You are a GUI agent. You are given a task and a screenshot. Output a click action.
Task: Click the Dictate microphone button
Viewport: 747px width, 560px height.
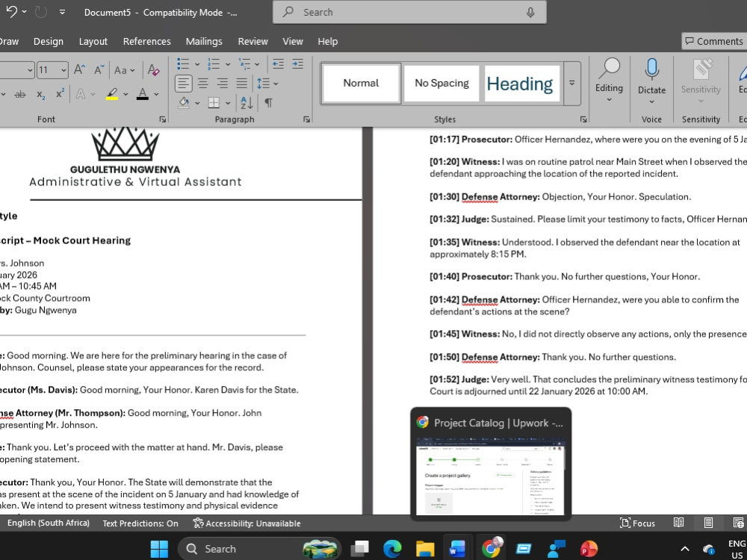[x=651, y=81]
